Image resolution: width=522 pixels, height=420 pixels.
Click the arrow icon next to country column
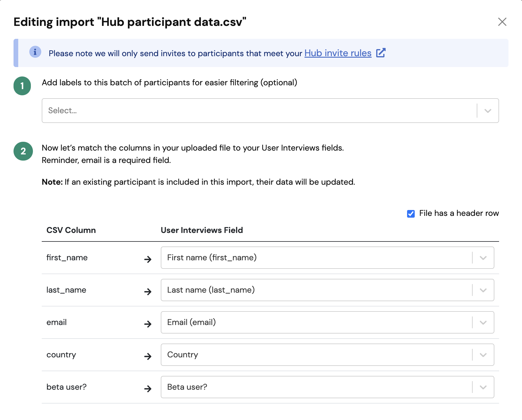[148, 356]
